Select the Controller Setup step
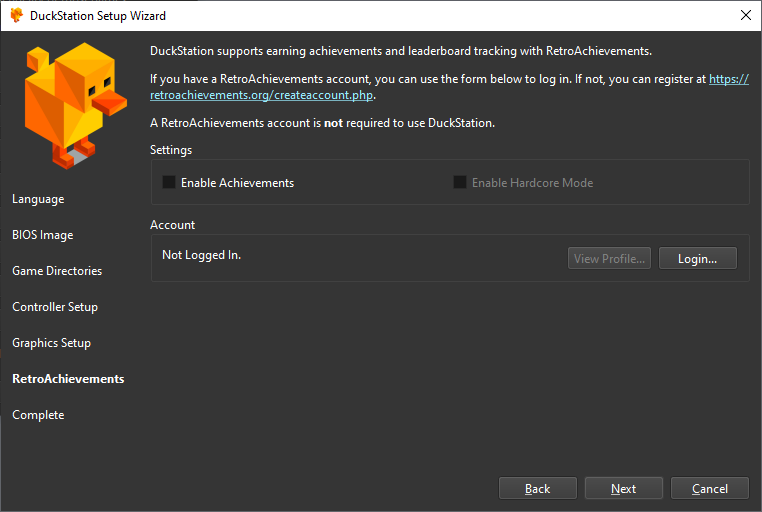Viewport: 762px width, 512px height. [55, 307]
